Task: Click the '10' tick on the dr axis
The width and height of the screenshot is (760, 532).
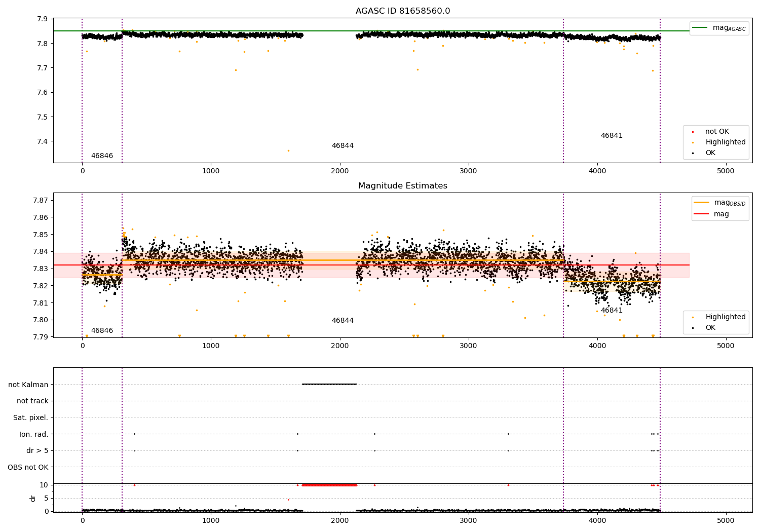Action: tap(44, 485)
